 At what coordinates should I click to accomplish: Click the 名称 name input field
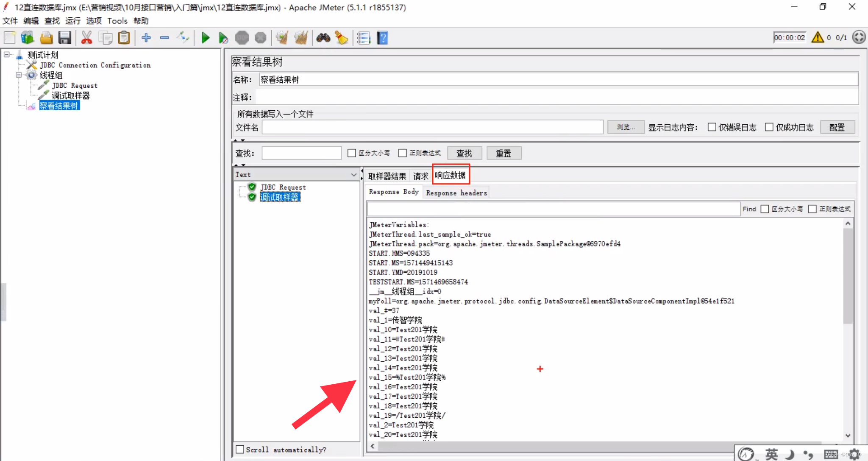click(559, 80)
